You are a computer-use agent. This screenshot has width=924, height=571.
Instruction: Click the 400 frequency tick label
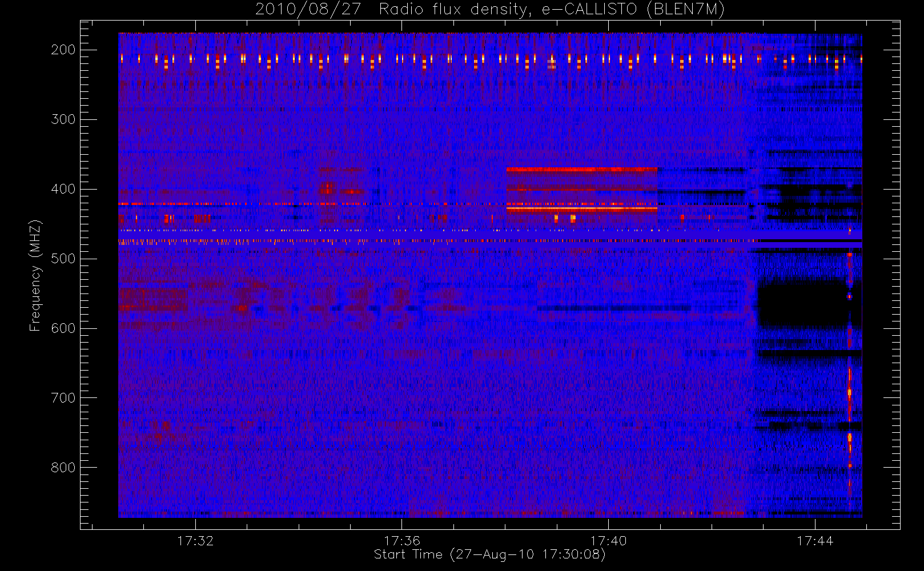(x=63, y=189)
